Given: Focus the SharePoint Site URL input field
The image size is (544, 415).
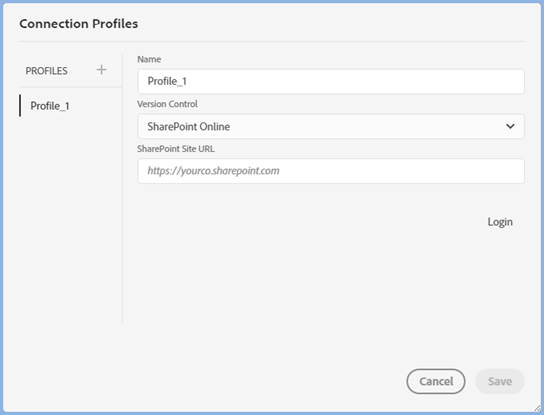Looking at the screenshot, I should 331,171.
